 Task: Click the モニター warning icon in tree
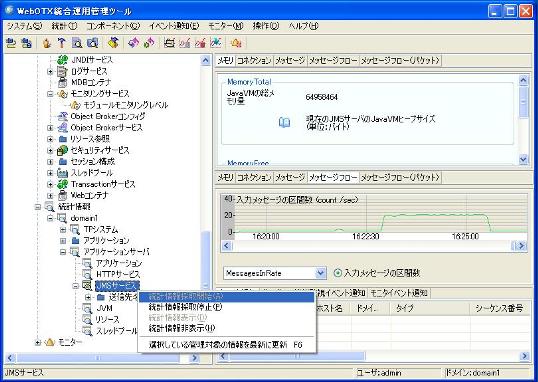click(50, 342)
